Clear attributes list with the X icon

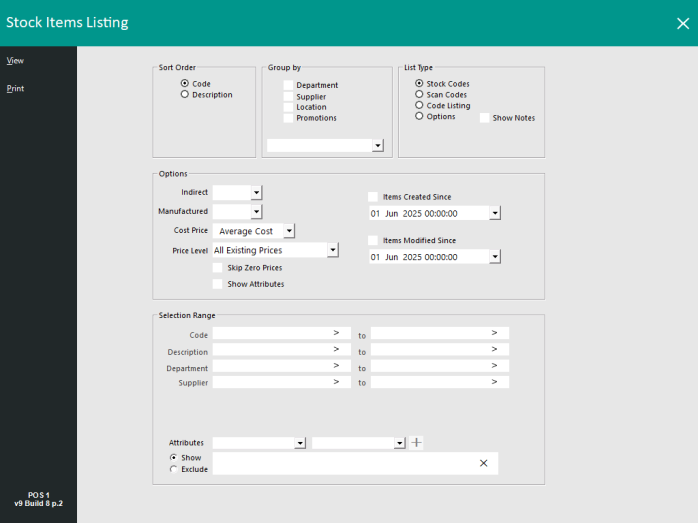483,463
